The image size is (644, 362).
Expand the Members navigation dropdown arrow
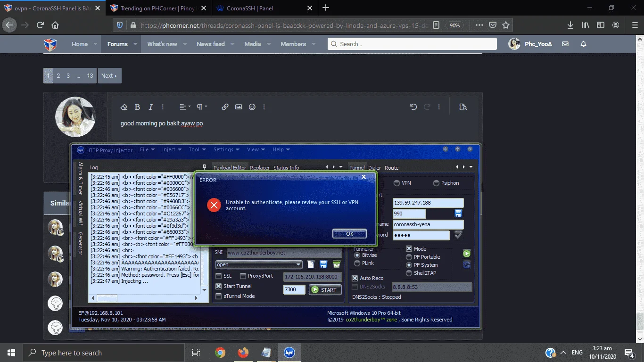pyautogui.click(x=314, y=44)
